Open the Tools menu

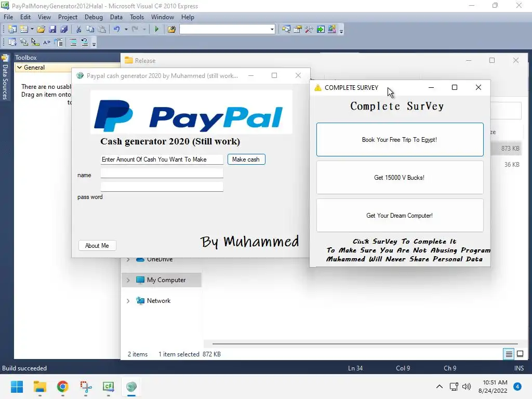[x=137, y=17]
